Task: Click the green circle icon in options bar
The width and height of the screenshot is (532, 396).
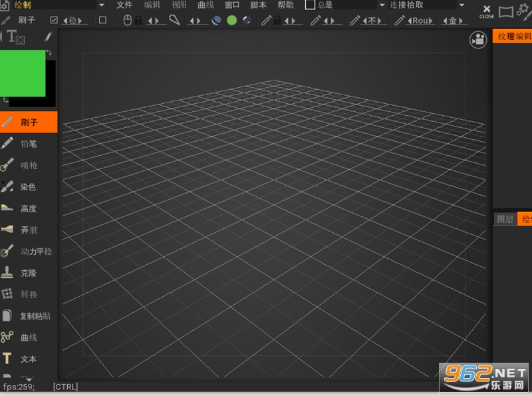Action: 231,21
